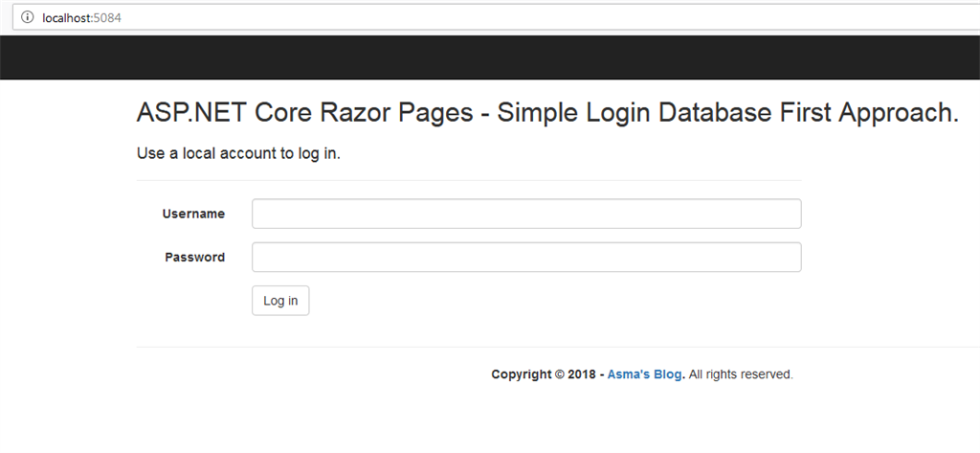Click the 'All rights reserved' footer text
Viewport: 980px width, 453px height.
[x=740, y=374]
